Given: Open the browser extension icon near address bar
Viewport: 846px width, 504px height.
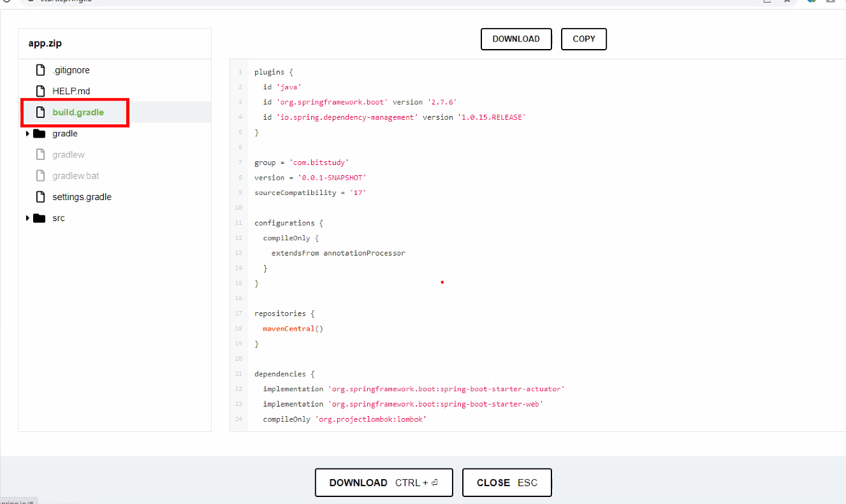Looking at the screenshot, I should click(x=812, y=2).
